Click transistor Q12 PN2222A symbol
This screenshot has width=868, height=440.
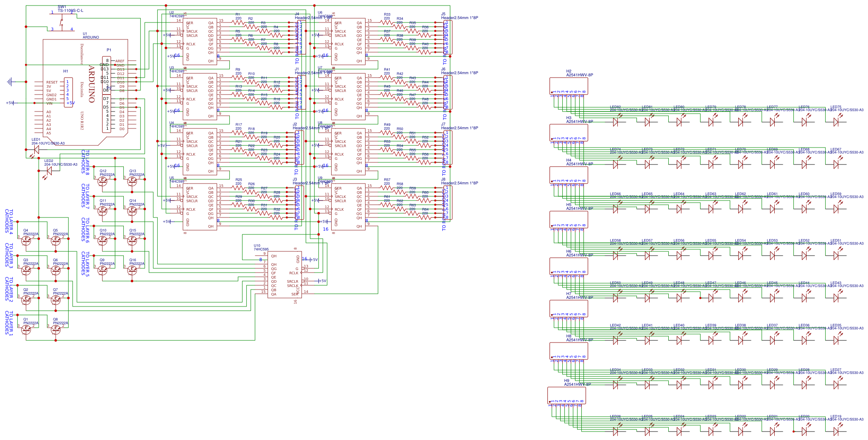[x=102, y=180]
